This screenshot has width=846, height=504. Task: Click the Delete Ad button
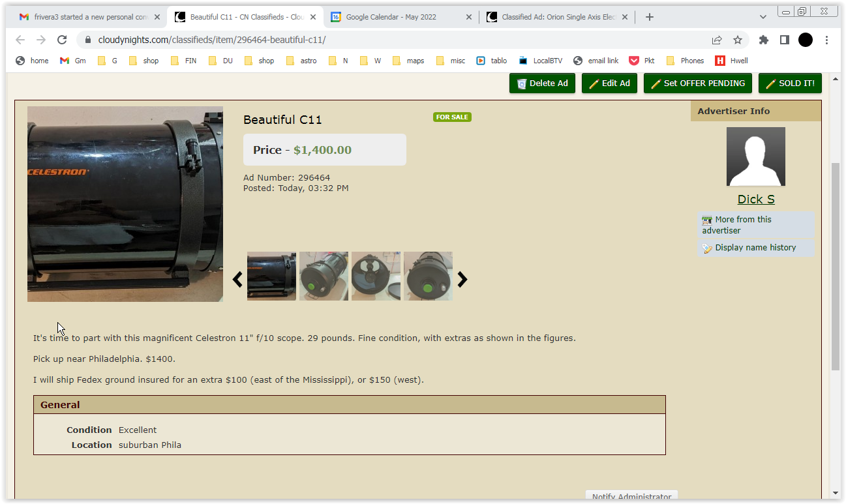pos(542,83)
